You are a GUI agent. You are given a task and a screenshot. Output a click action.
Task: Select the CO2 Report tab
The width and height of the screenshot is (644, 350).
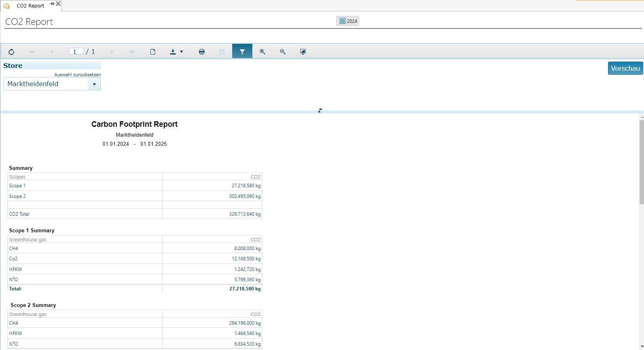30,6
